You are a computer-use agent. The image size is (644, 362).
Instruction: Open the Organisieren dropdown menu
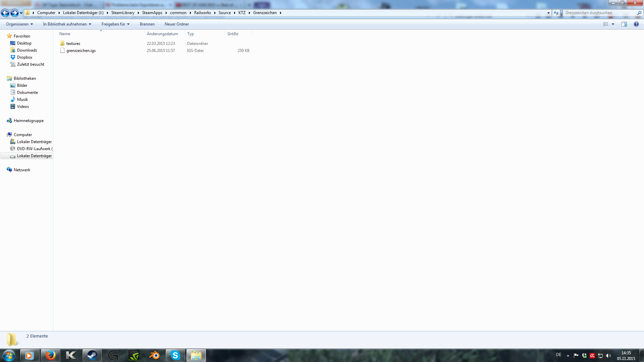coord(19,24)
